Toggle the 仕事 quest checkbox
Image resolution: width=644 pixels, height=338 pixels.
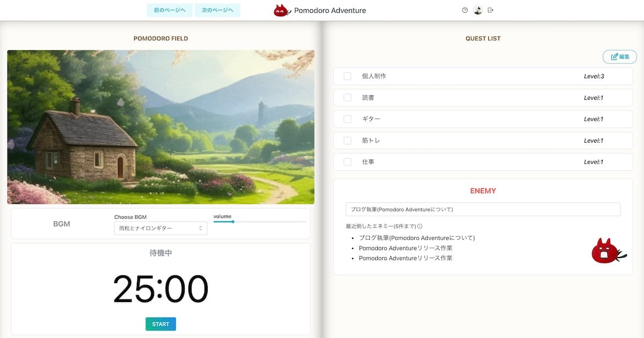[x=347, y=162]
